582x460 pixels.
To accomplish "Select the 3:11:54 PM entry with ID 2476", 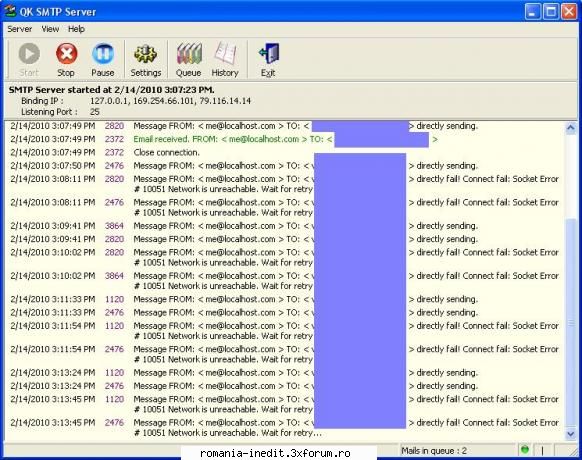I will [285, 354].
